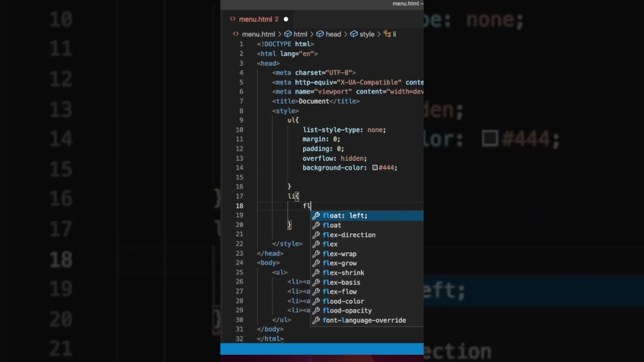Click the meta charset="UTF-8" line
Screen dimensions: 644x362
(314, 73)
